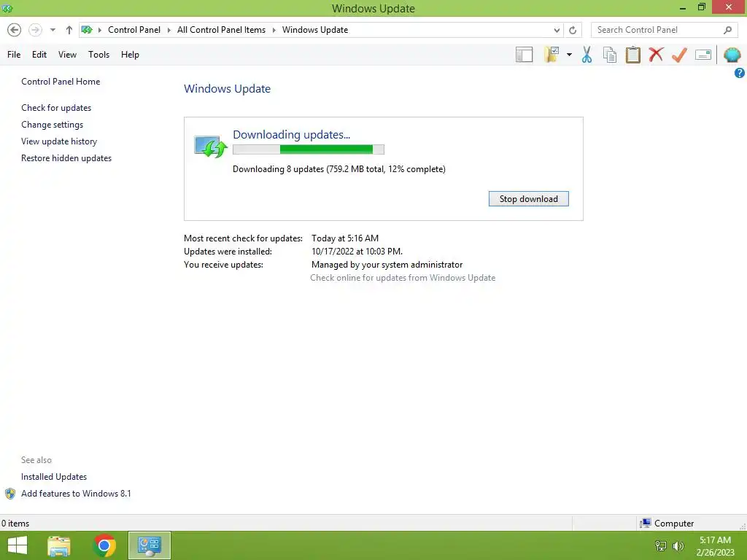
Task: Open the File menu
Action: 14,55
